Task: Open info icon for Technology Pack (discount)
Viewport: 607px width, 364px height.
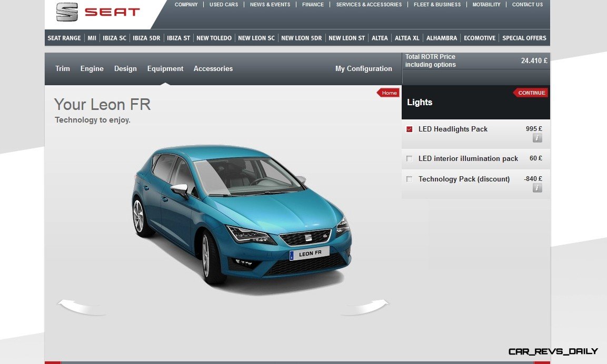Action: pyautogui.click(x=538, y=188)
